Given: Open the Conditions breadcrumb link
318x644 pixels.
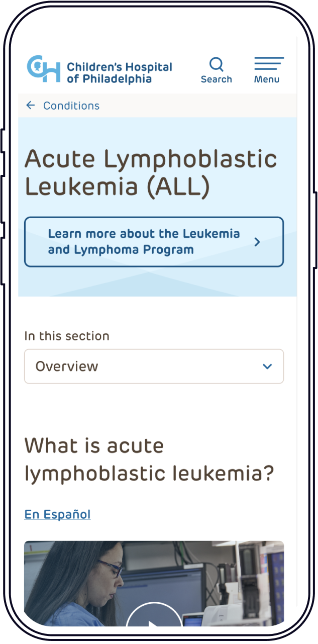Looking at the screenshot, I should 71,106.
